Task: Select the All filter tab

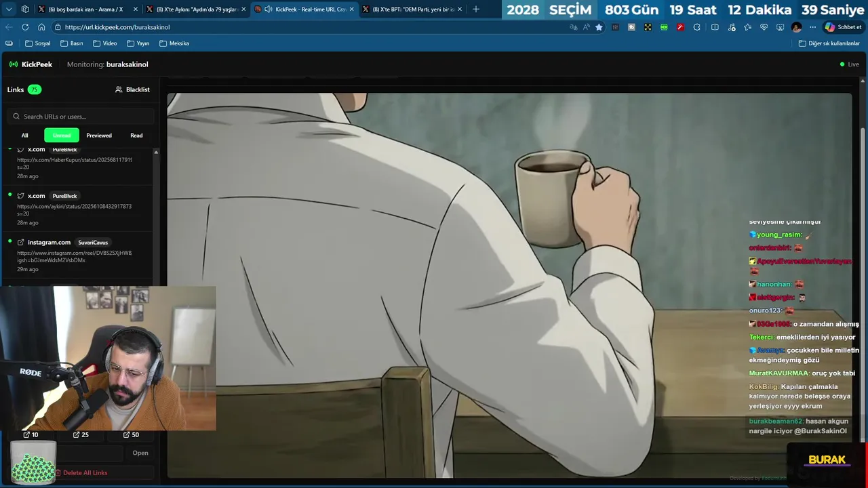Action: [24, 136]
